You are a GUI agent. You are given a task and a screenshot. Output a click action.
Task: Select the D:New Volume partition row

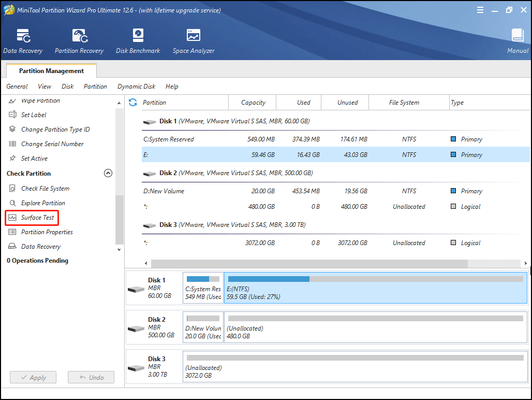click(x=335, y=191)
